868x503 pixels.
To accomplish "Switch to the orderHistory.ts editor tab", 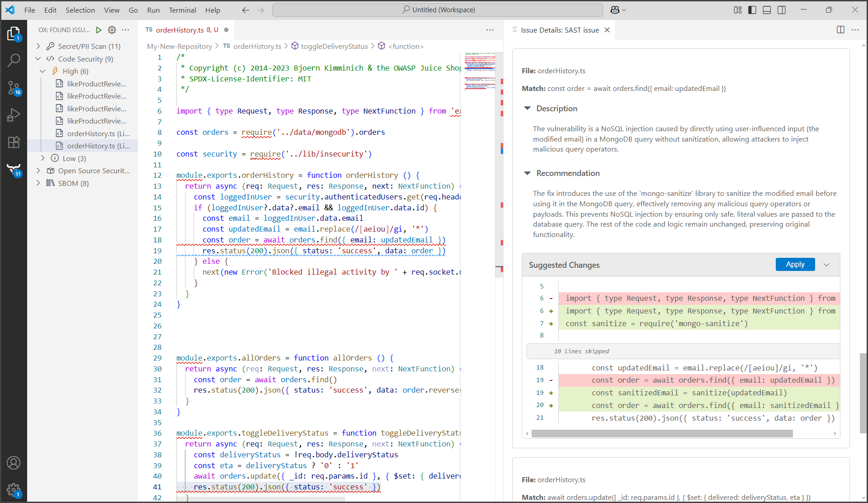I will [x=179, y=30].
